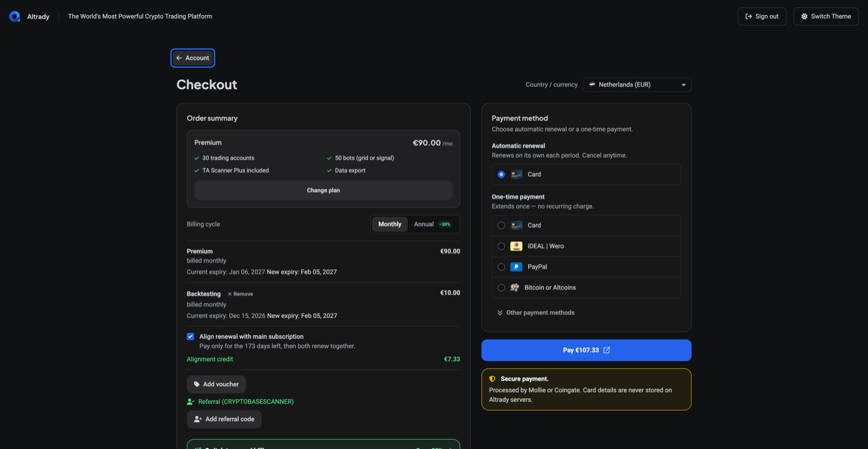Toggle Align renewal with main subscription checkbox
Viewport: 868px width, 449px height.
coord(190,336)
